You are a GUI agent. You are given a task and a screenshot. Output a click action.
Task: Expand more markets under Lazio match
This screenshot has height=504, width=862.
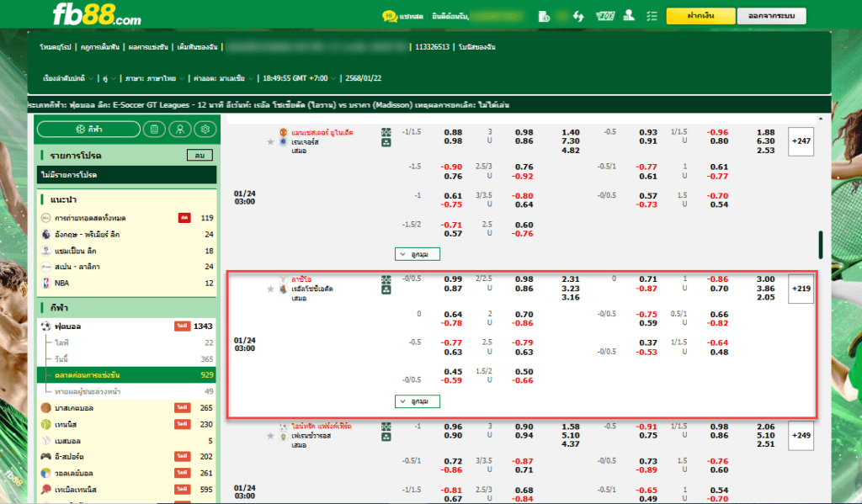tap(418, 401)
